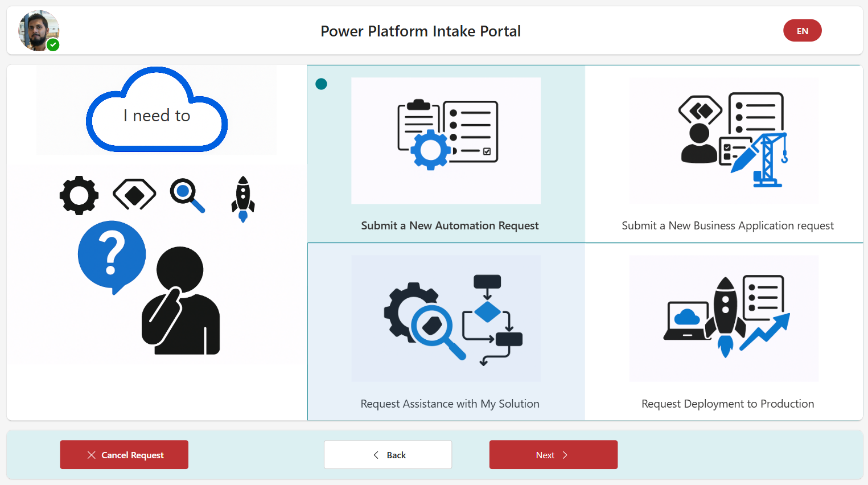Screen dimensions: 868x485
Task: Click the small rocket icon in left panel
Action: pyautogui.click(x=243, y=199)
